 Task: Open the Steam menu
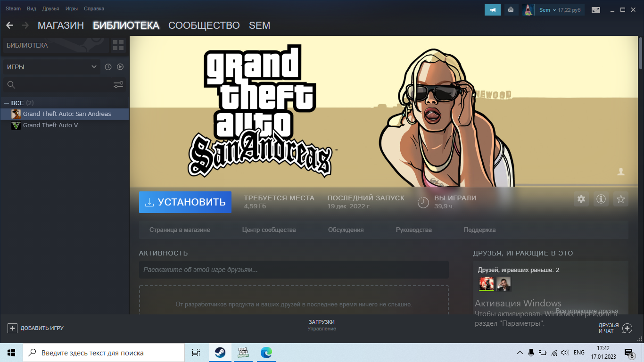point(13,9)
